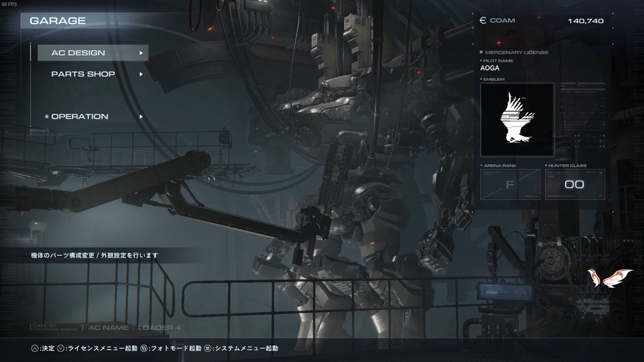Click the CAM 01 monitoring label

pos(54,327)
